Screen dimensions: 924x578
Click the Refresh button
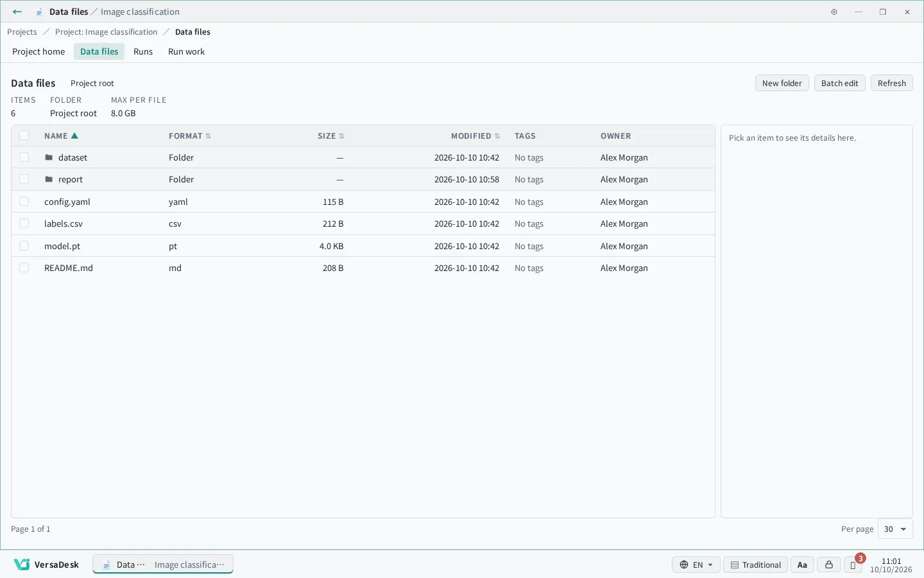(891, 83)
